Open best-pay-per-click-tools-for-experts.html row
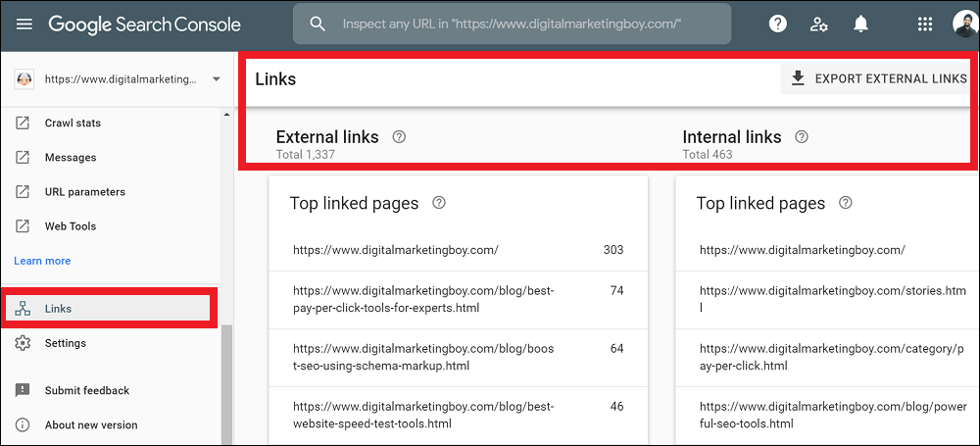980x446 pixels. click(458, 300)
